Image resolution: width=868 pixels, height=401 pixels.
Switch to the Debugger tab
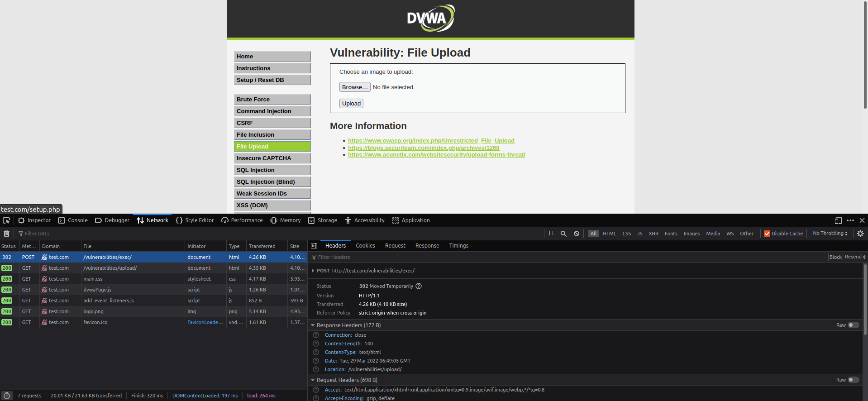(x=112, y=220)
